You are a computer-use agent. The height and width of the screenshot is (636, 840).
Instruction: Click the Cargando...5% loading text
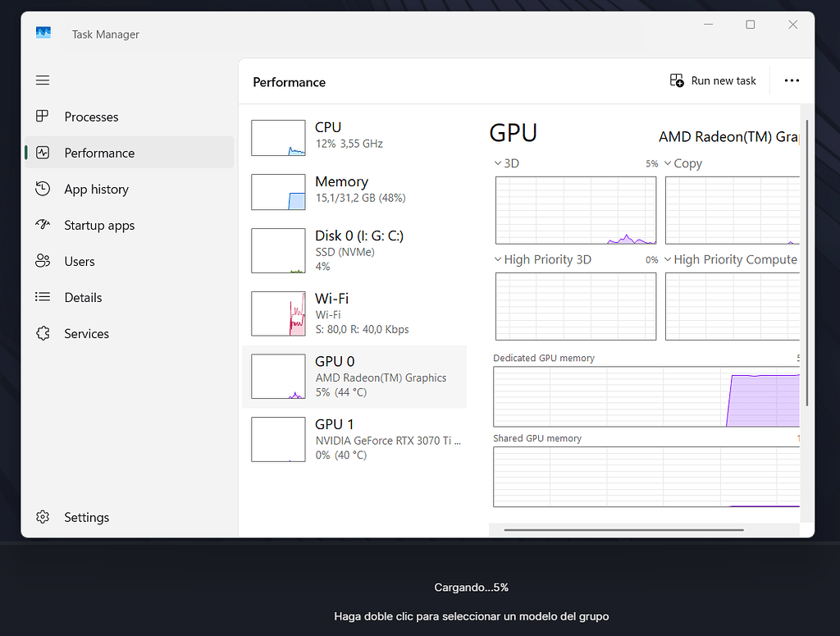472,588
